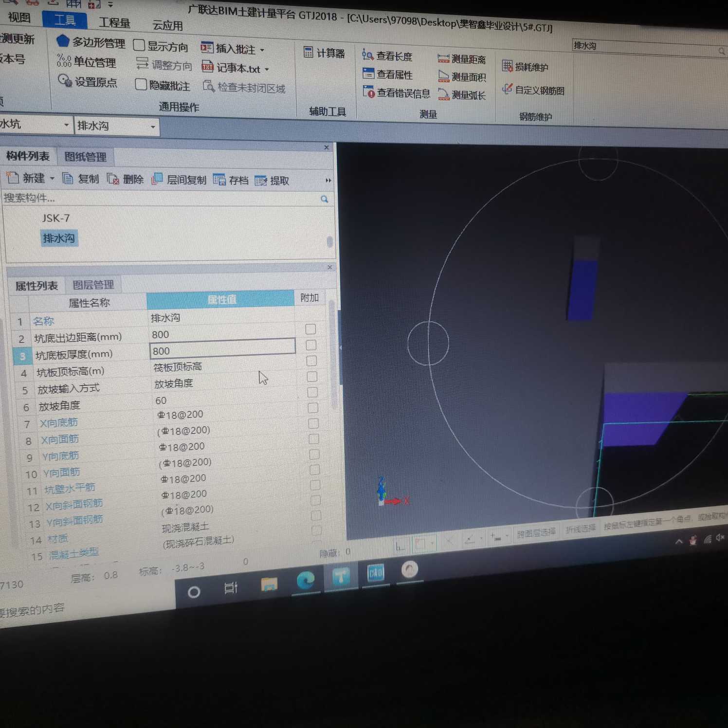This screenshot has width=728, height=728.
Task: Expand the 插入批注 dropdown arrow
Action: coord(262,50)
